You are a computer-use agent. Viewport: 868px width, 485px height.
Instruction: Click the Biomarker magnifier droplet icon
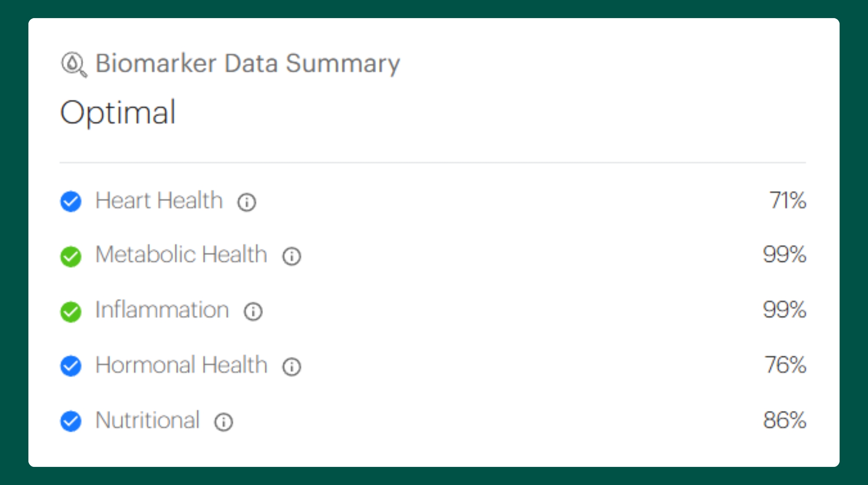tap(74, 64)
